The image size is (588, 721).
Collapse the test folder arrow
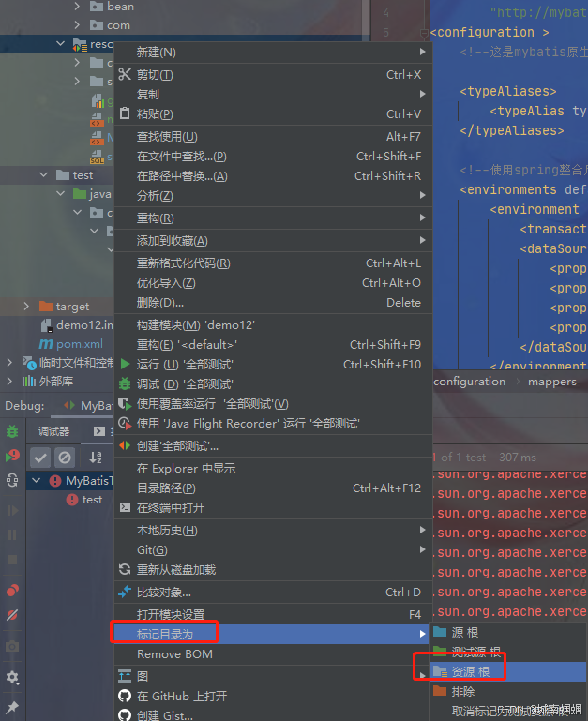pyautogui.click(x=44, y=174)
